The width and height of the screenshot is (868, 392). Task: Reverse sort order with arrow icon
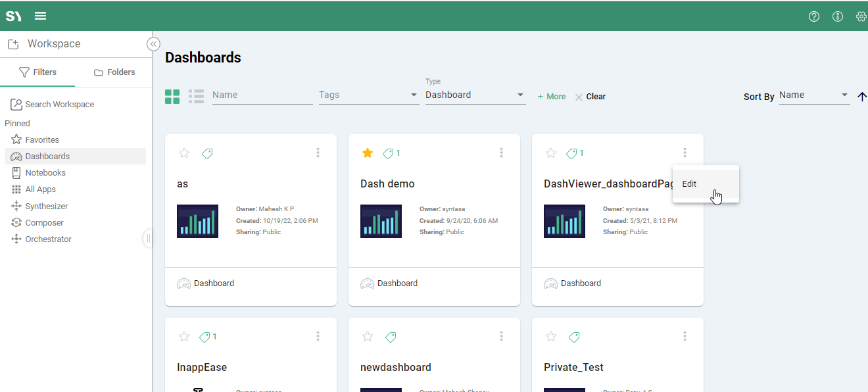pos(862,97)
